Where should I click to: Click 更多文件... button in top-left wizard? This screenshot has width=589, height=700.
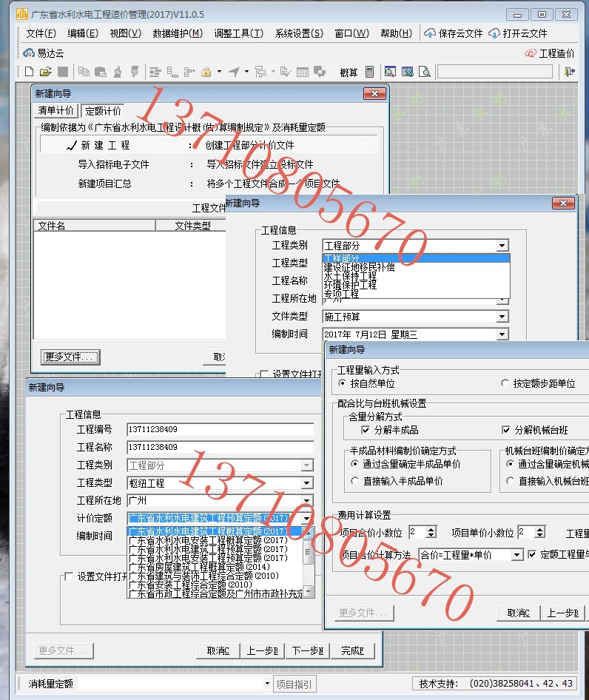pos(70,357)
